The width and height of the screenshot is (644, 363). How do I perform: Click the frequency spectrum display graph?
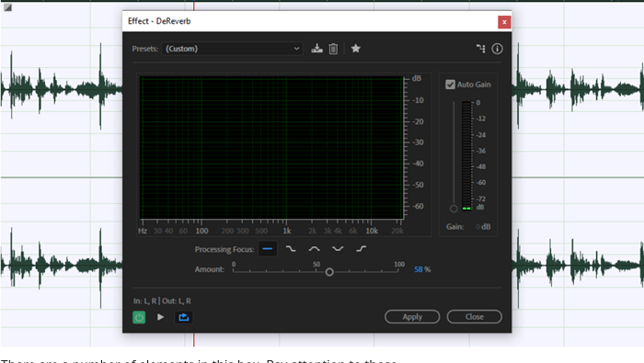coord(271,148)
